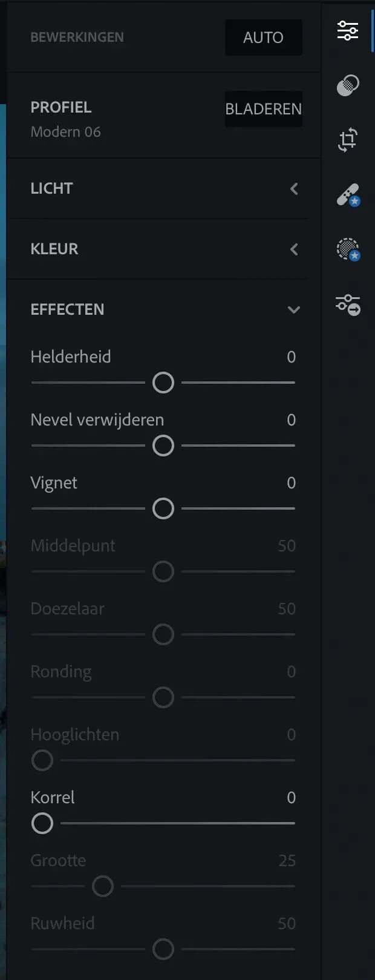
Task: Open the Masking dotted circle tool
Action: click(x=348, y=249)
